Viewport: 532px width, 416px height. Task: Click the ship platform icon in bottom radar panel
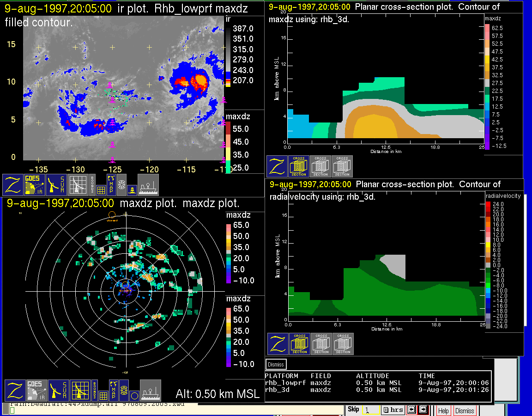pos(150,391)
